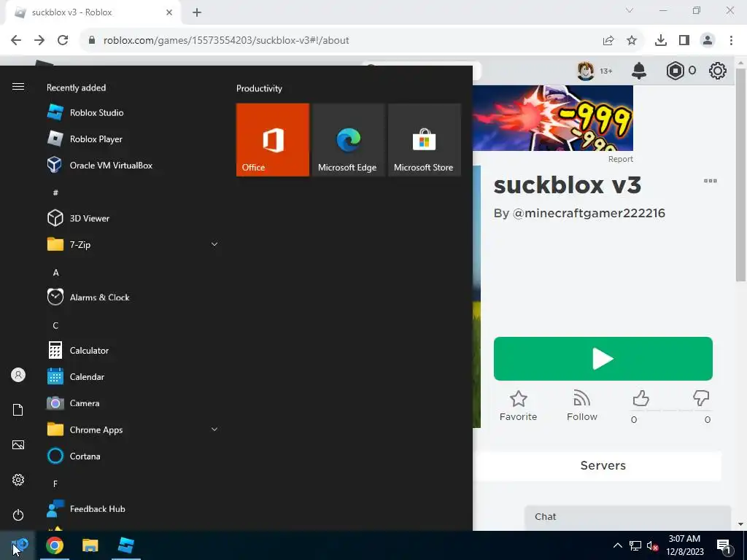747x560 pixels.
Task: Open Chrome downloads
Action: tap(660, 41)
